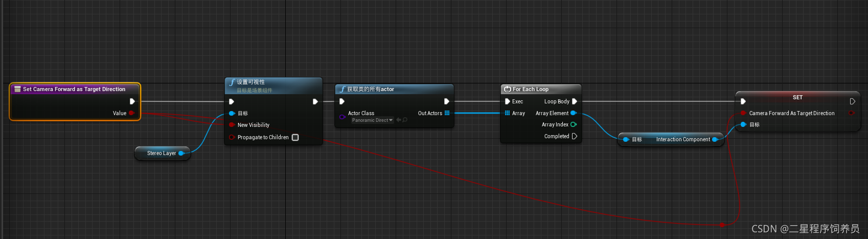Click the Out Actors array output pin

[x=447, y=113]
